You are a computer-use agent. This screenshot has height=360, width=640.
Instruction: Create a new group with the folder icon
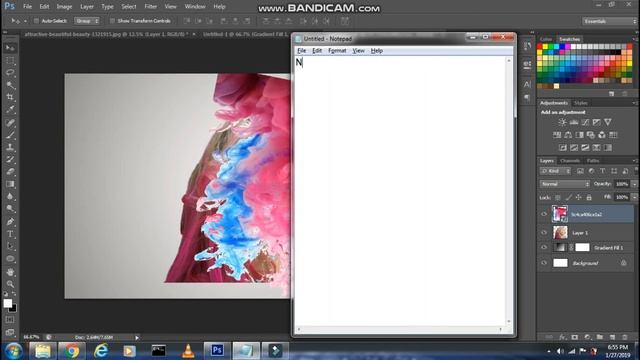click(x=600, y=337)
